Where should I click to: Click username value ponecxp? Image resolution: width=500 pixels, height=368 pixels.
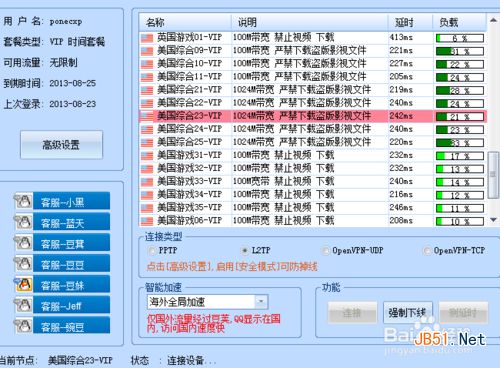[66, 22]
